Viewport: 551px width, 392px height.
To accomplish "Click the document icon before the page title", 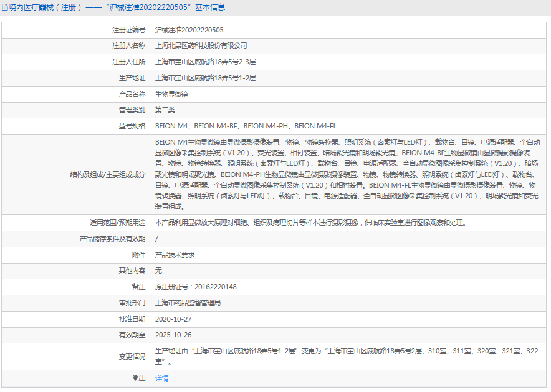I will [6, 7].
